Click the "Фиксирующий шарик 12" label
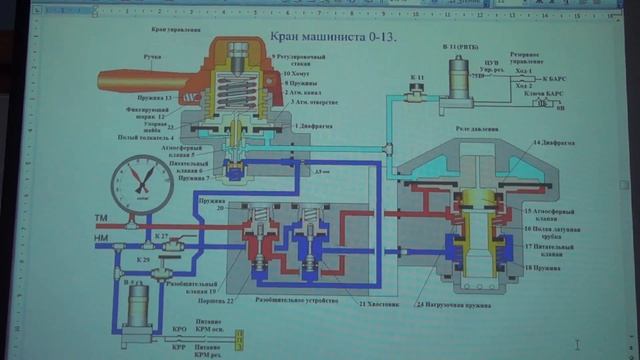The image size is (640, 360). pos(147,113)
